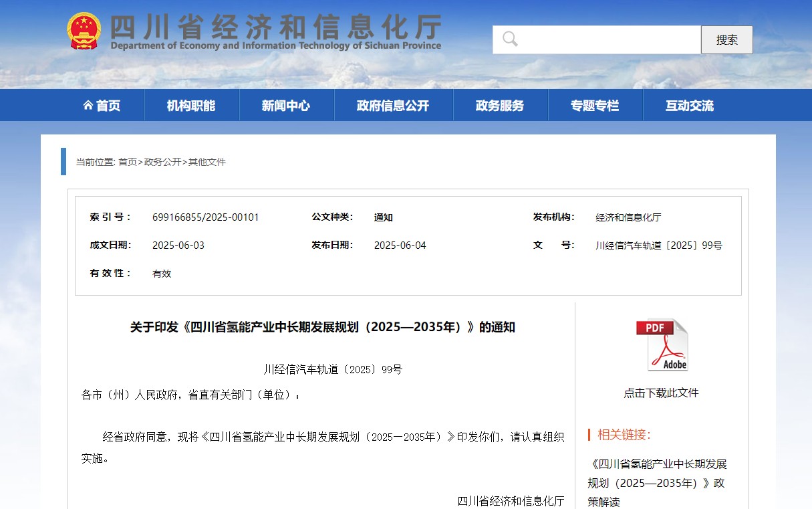
Task: Click 首页 in the breadcrumb path
Action: coord(127,162)
